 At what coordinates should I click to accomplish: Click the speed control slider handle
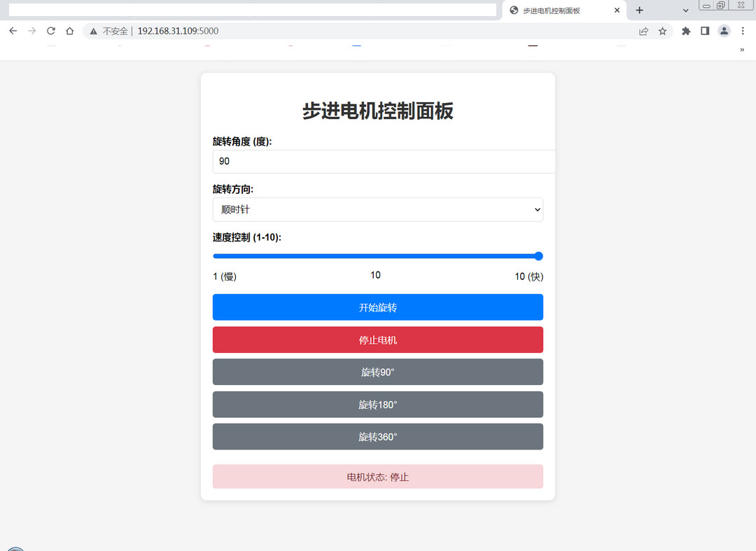click(538, 256)
